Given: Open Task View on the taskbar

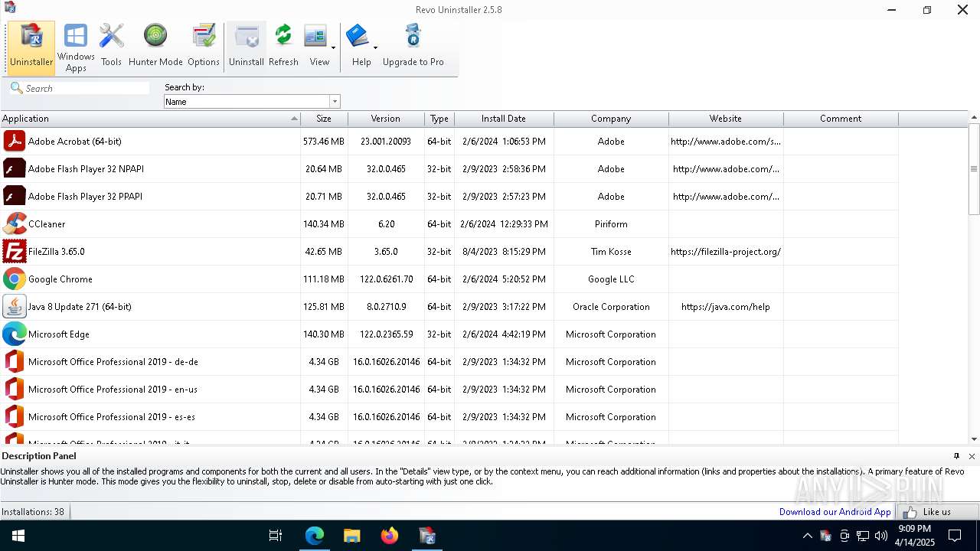Looking at the screenshot, I should [x=276, y=536].
